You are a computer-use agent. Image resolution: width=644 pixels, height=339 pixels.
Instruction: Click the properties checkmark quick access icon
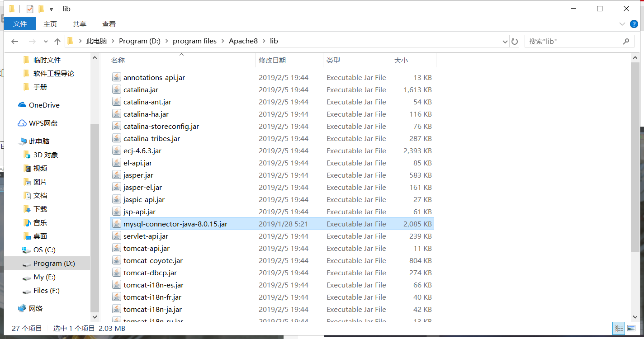(x=30, y=9)
